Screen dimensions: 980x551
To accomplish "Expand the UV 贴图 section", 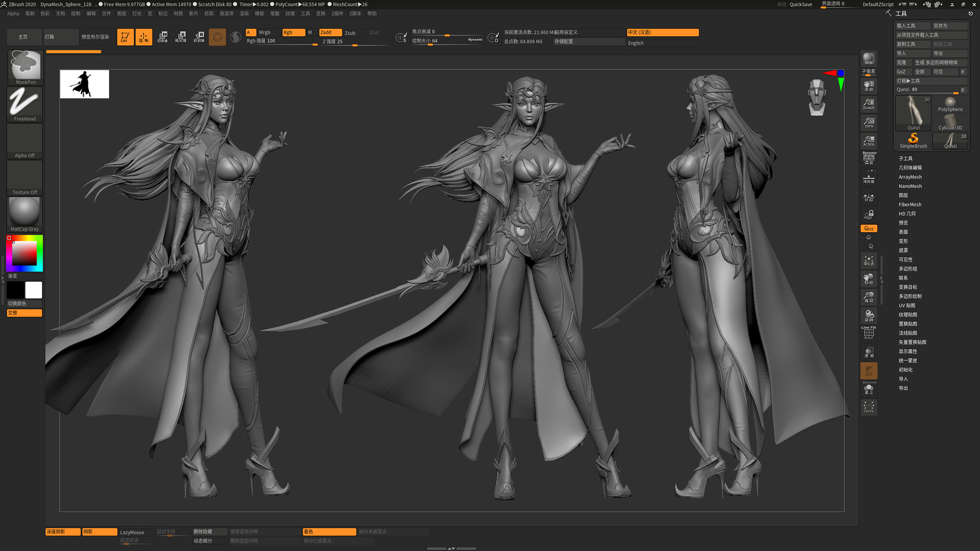I will coord(906,306).
